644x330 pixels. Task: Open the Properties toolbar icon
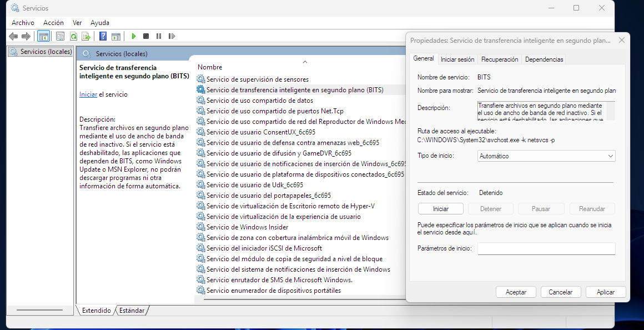click(x=60, y=36)
